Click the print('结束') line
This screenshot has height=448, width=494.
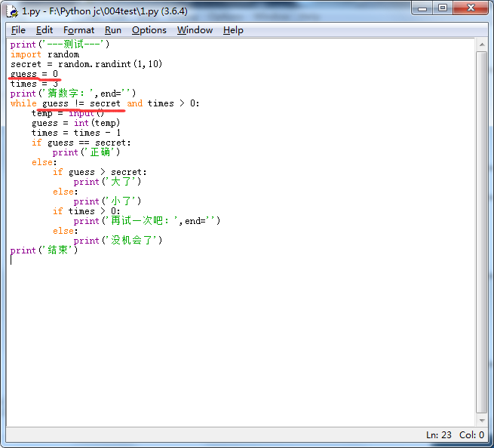[x=44, y=250]
